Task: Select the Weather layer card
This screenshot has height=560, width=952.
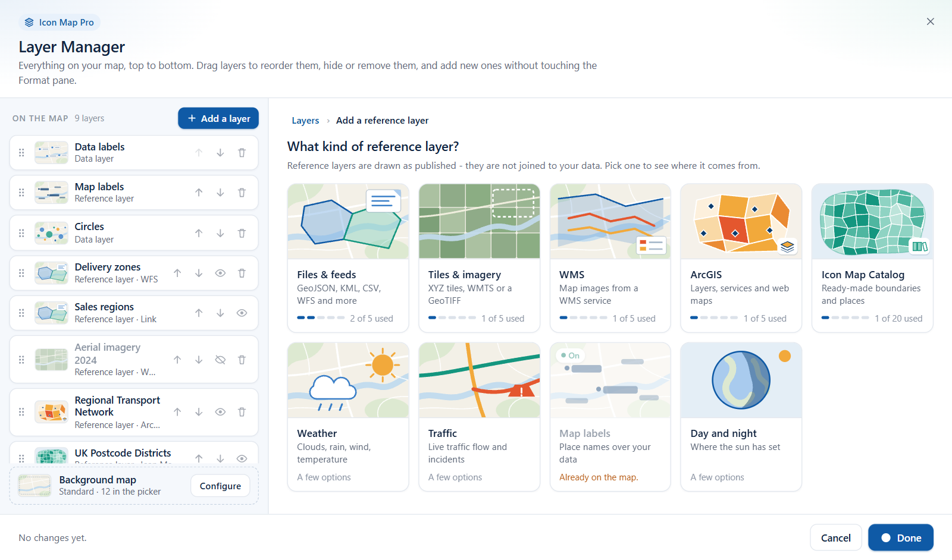Action: pyautogui.click(x=348, y=417)
